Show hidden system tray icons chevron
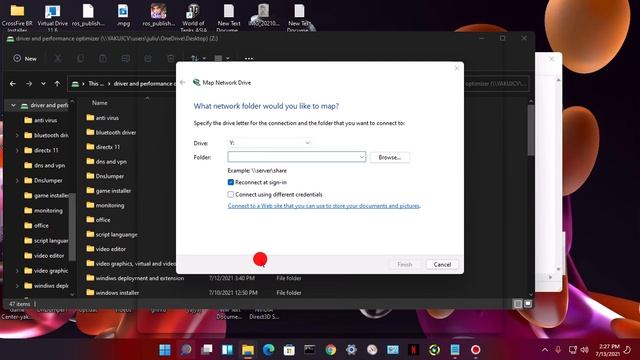 pos(545,350)
